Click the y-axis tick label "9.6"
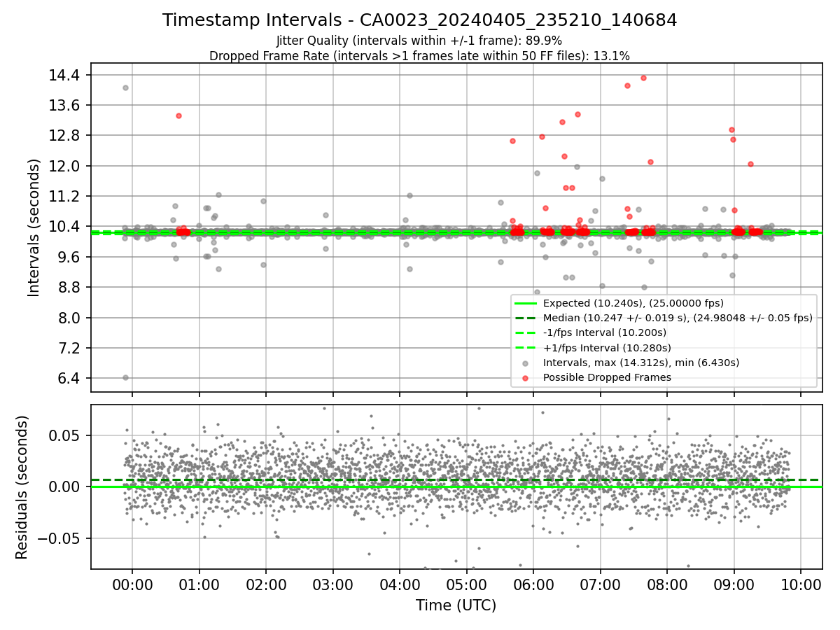This screenshot has width=840, height=630. (68, 257)
